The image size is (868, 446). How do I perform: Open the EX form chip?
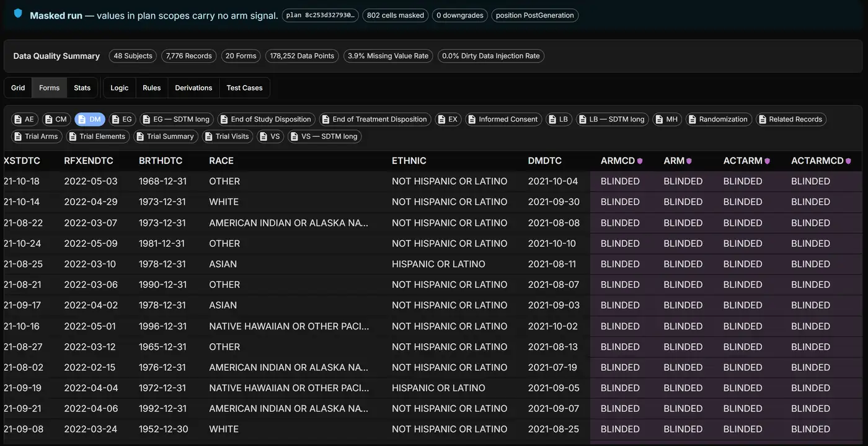(448, 119)
